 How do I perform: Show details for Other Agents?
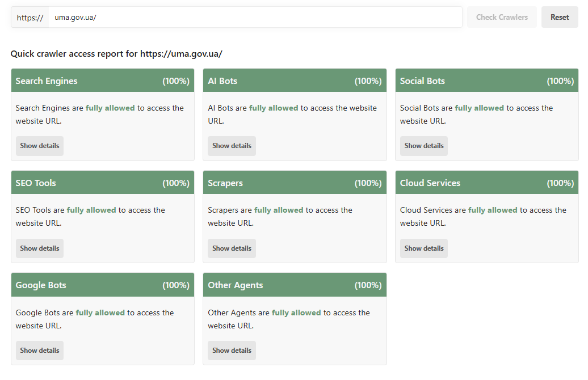click(x=232, y=351)
